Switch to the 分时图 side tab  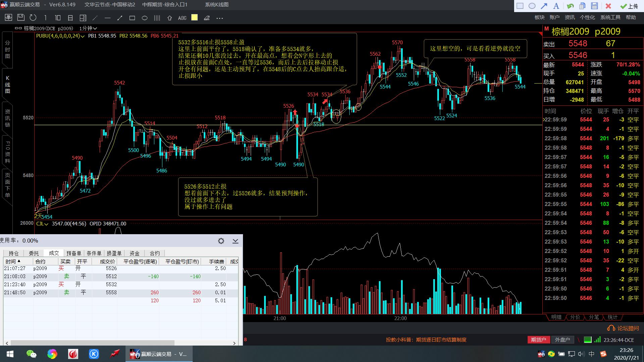[x=7, y=50]
